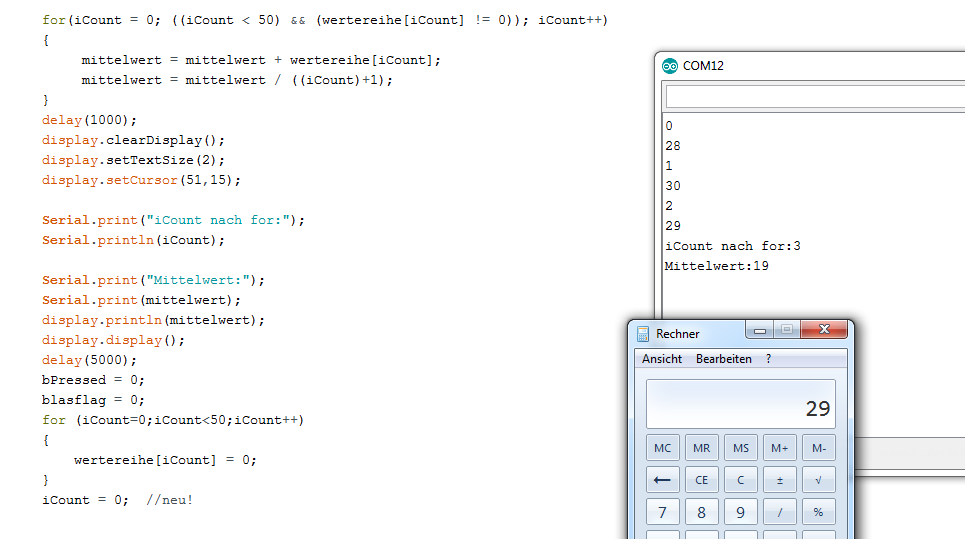Click the ± sign toggle button

[x=780, y=480]
